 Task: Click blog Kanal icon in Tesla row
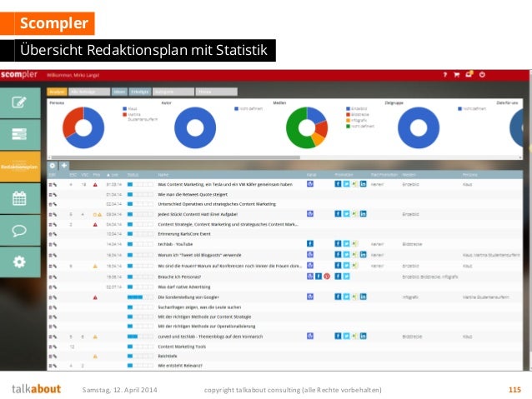pyautogui.click(x=310, y=184)
